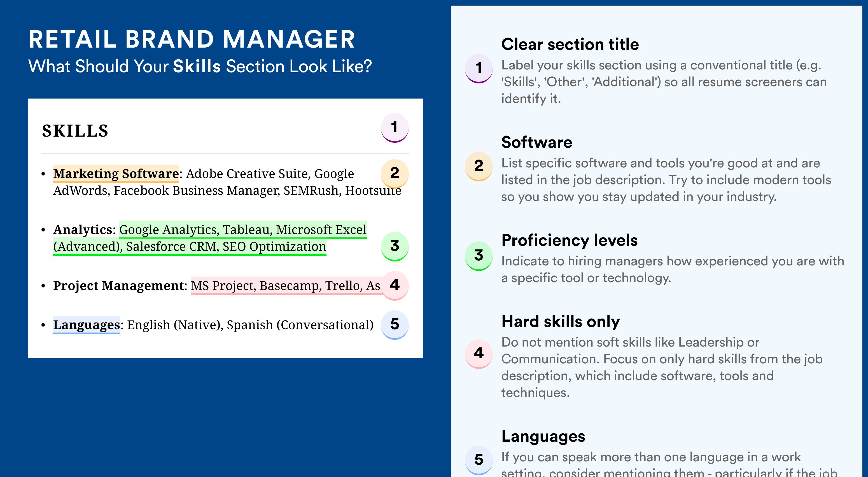Screen dimensions: 868x477
Task: Click badge 5 next to Languages heading
Action: click(479, 460)
